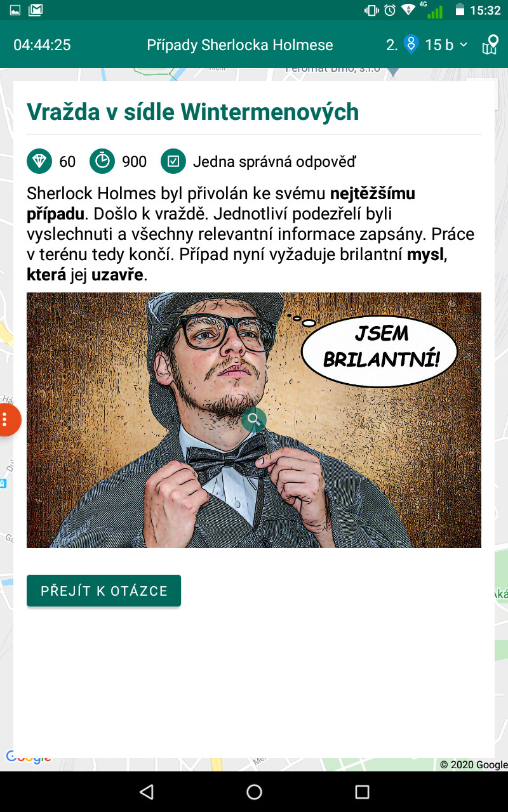Tap the Případy Sherlocka Holmese title
508x812 pixels.
click(240, 45)
